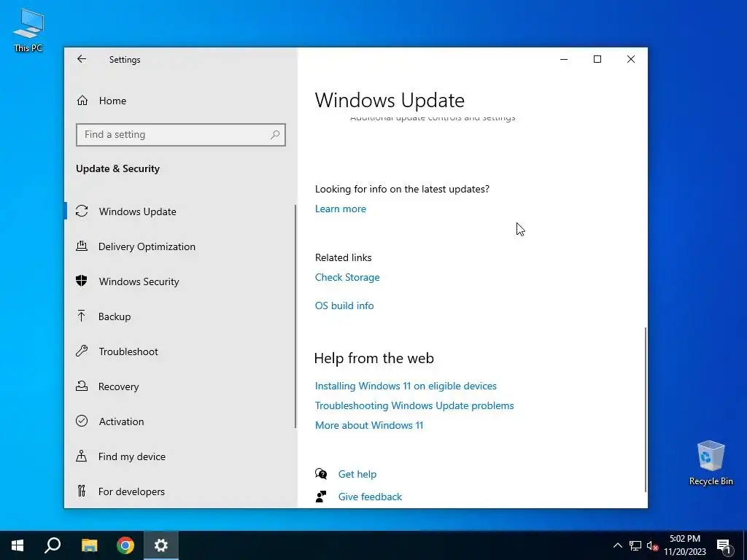Screen dimensions: 747x560
Task: Select the Troubleshoot wrench icon
Action: pos(82,351)
